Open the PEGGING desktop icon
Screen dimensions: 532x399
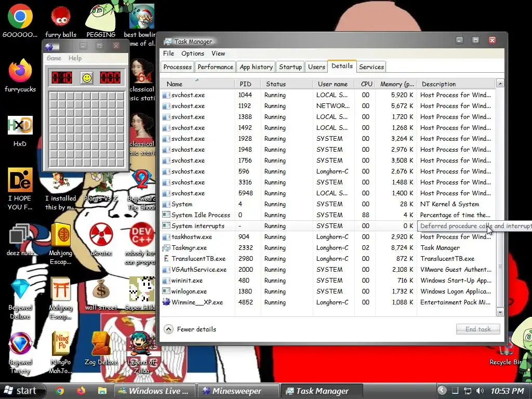click(x=101, y=20)
